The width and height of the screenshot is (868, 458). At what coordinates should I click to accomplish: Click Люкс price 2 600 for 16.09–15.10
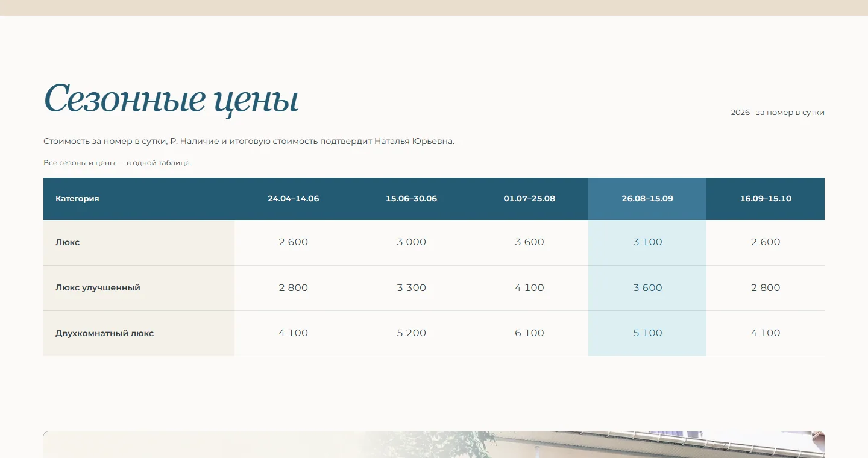[x=766, y=242]
